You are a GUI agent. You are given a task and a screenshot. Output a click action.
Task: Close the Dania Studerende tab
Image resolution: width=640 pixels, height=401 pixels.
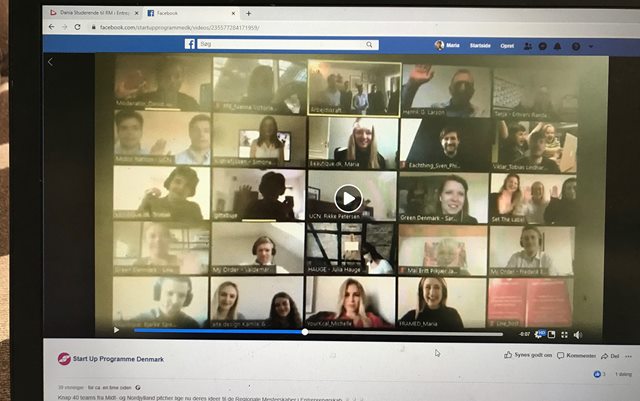click(x=136, y=13)
